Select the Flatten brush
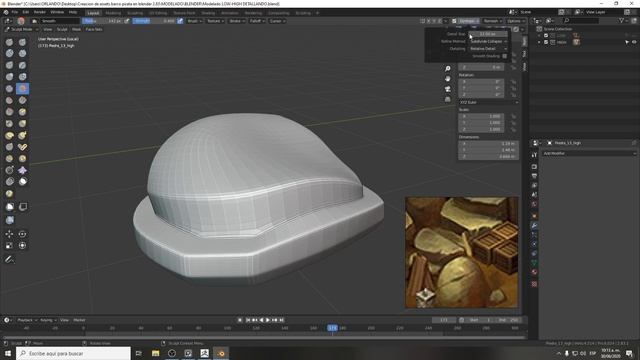This screenshot has height=360, width=640. pyautogui.click(x=9, y=100)
